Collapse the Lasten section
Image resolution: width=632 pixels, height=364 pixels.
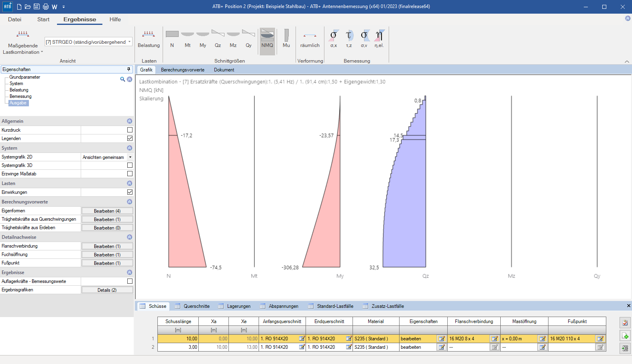[x=129, y=183]
